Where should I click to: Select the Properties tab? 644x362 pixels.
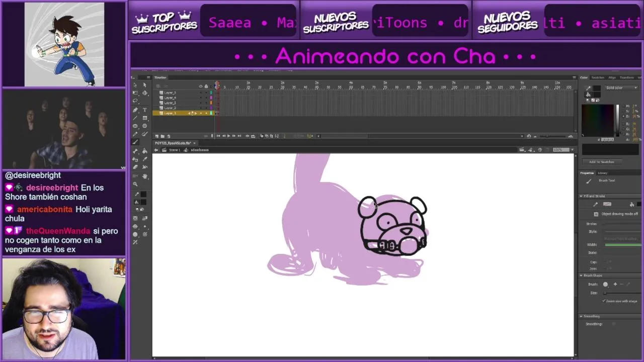pyautogui.click(x=587, y=173)
